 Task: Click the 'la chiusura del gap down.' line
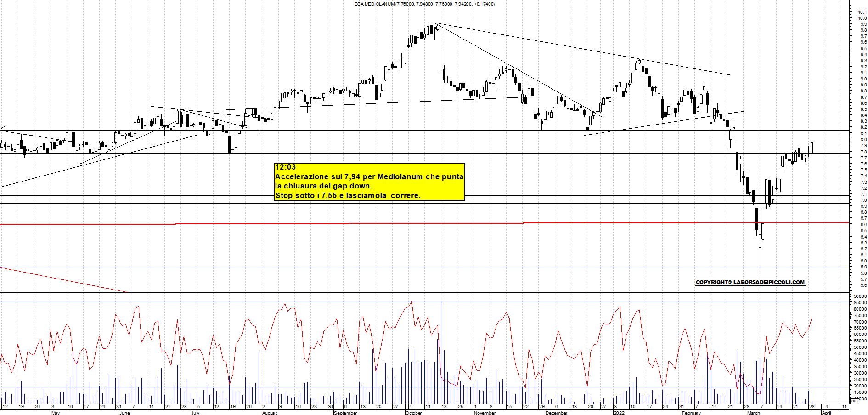pyautogui.click(x=323, y=186)
